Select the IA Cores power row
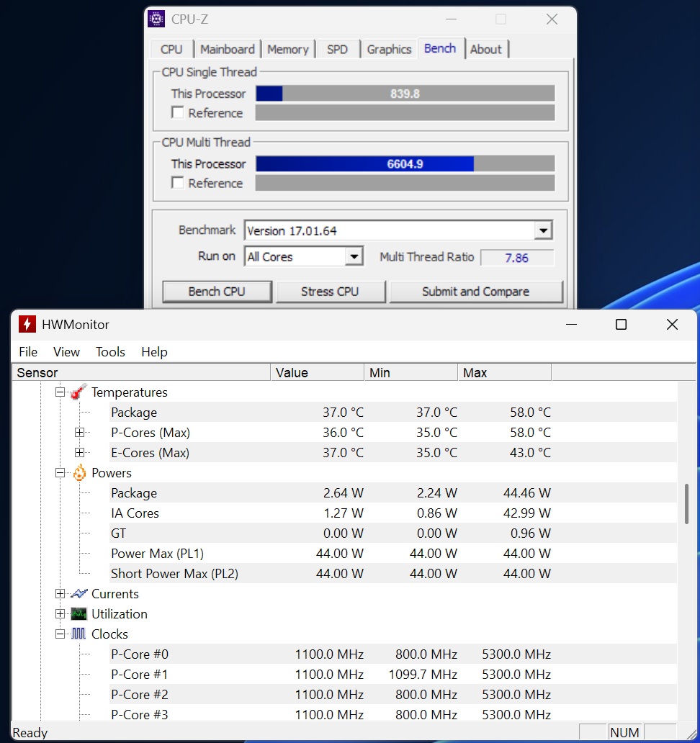 click(x=393, y=513)
